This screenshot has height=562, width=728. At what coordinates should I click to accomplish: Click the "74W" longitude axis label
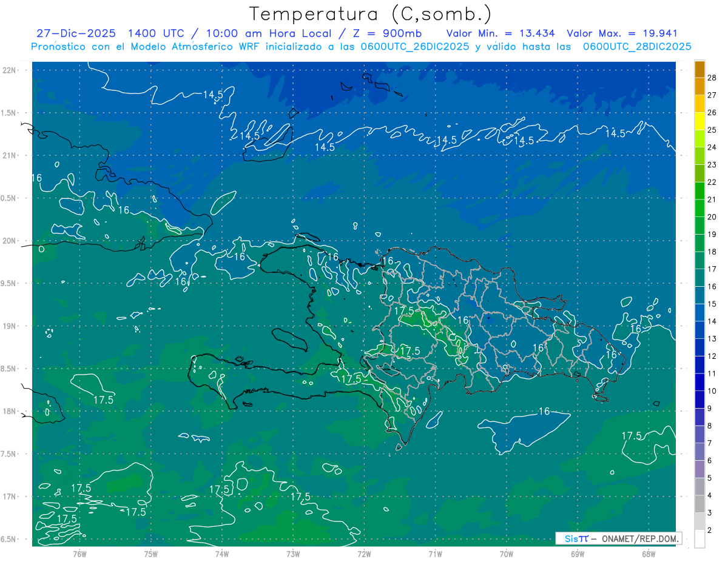click(x=222, y=554)
